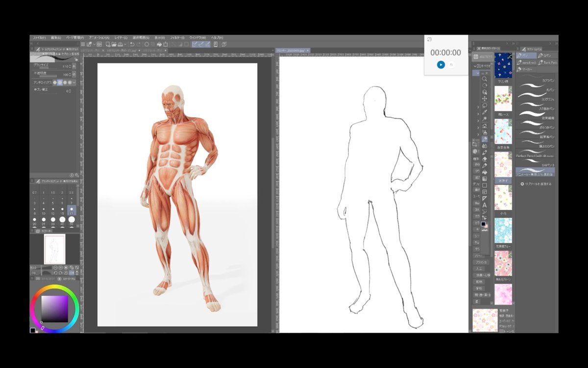Click the navigator canvas thumbnail
The image size is (588, 368).
pos(54,249)
